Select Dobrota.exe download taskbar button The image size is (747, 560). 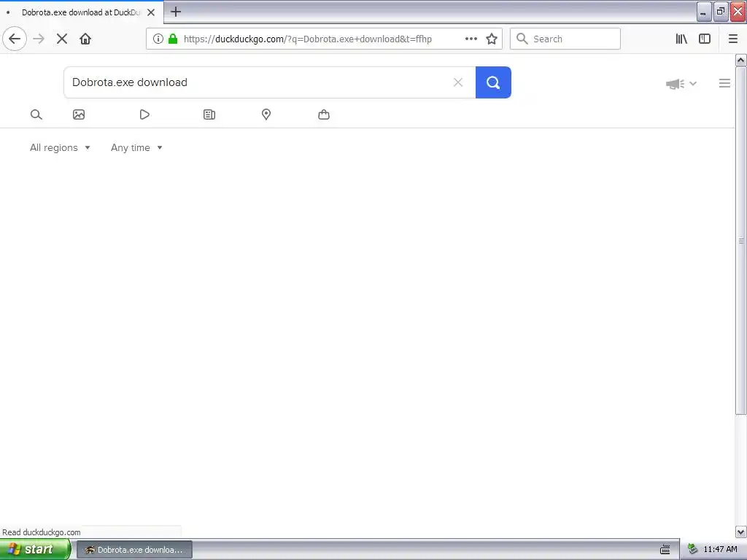pos(134,550)
